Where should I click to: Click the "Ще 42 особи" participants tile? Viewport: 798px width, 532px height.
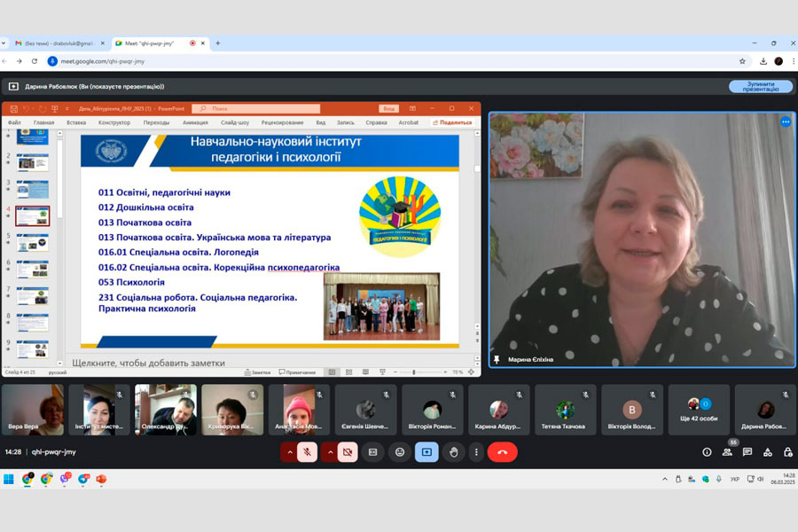point(700,410)
